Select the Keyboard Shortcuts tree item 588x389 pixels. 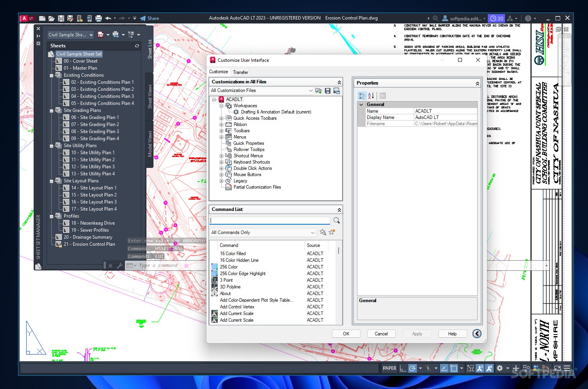tap(252, 162)
